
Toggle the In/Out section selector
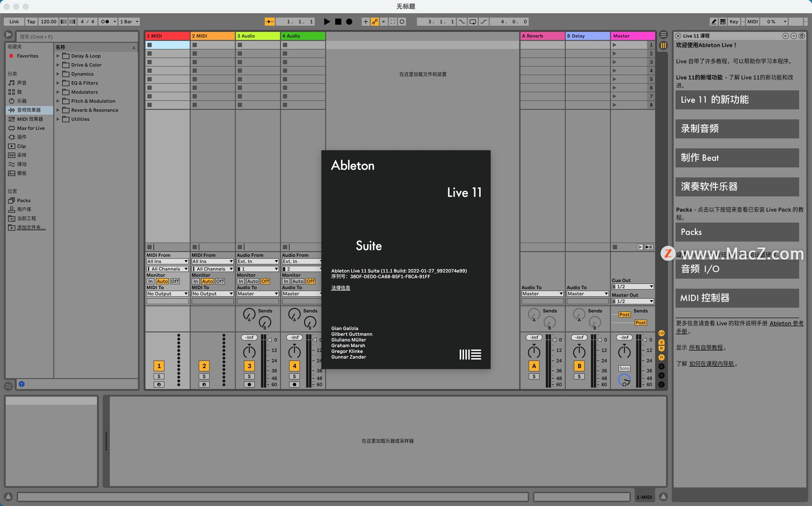pos(661,333)
